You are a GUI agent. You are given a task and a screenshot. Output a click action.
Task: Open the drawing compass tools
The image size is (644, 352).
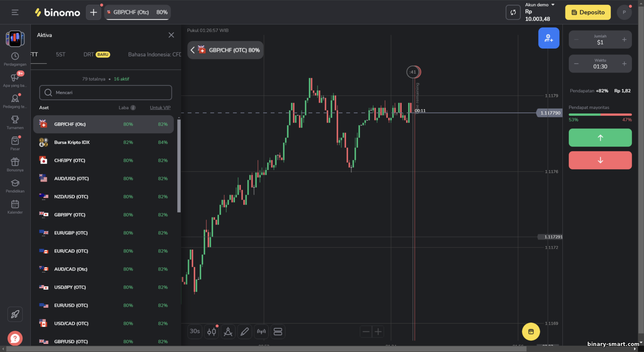(x=228, y=331)
